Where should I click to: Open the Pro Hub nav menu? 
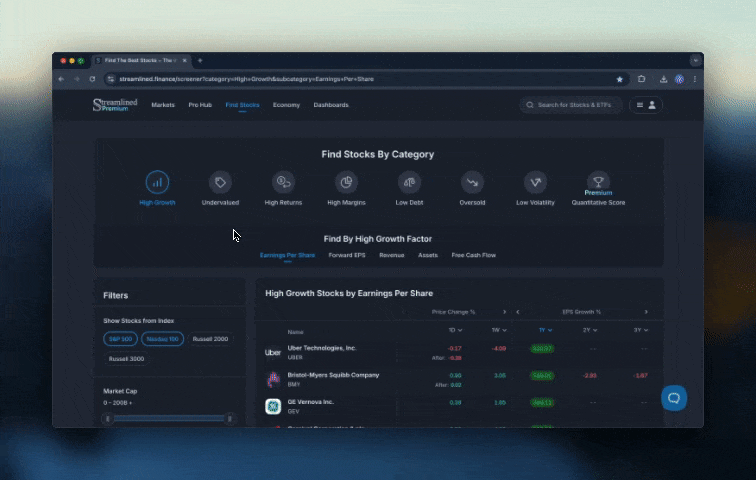(200, 105)
